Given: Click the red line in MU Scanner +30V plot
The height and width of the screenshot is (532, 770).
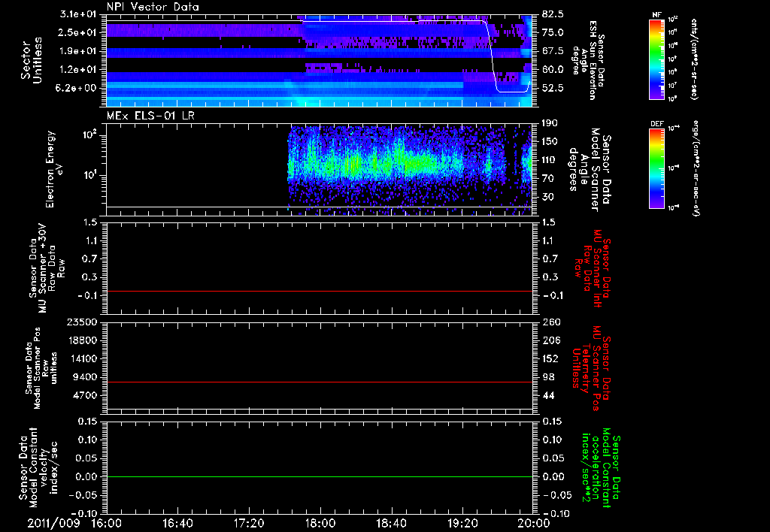Looking at the screenshot, I should coord(320,292).
